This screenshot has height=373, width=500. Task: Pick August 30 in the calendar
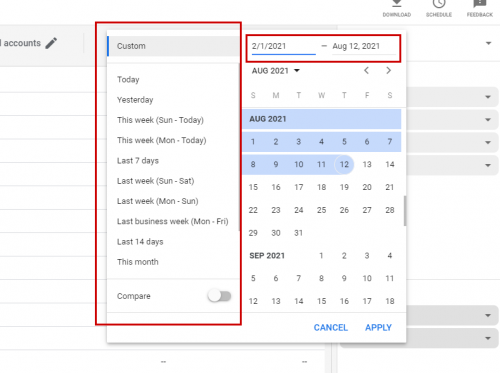[x=276, y=233]
